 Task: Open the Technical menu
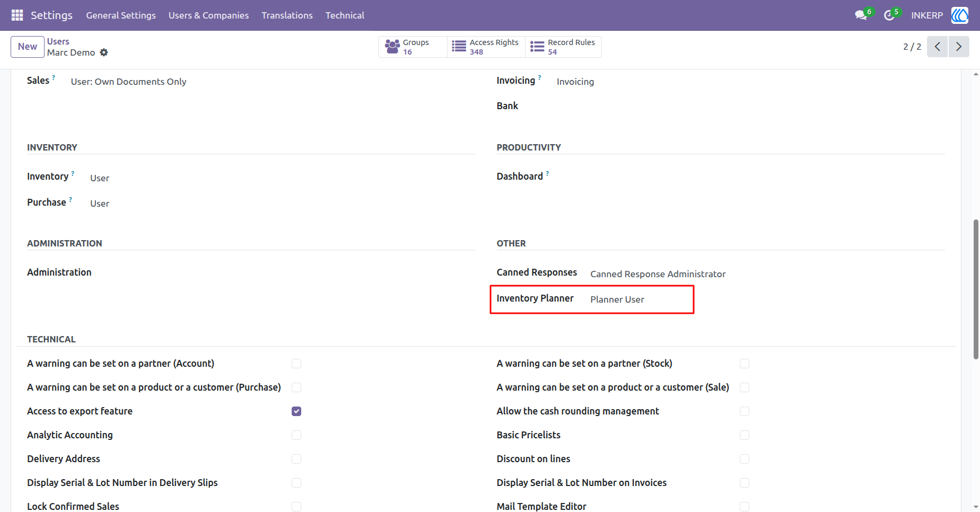[x=345, y=15]
